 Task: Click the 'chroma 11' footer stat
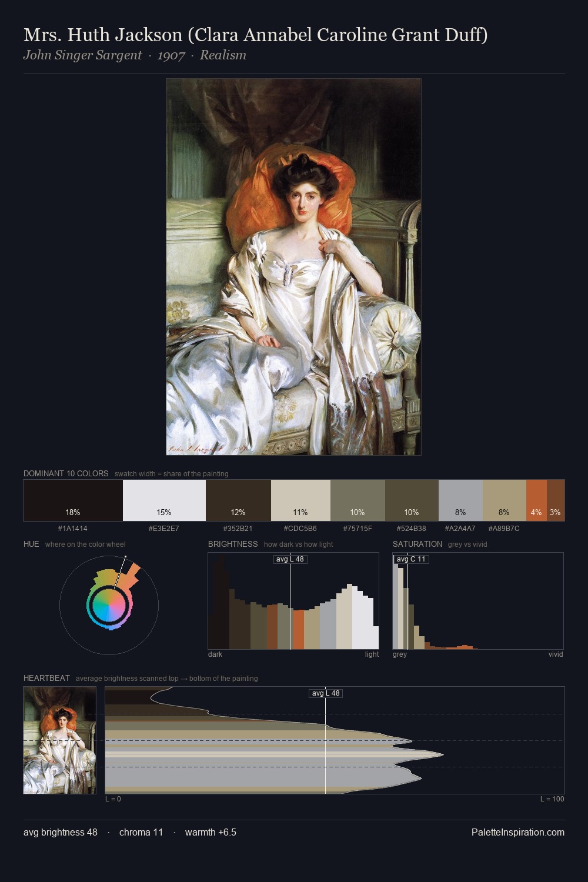pyautogui.click(x=141, y=832)
